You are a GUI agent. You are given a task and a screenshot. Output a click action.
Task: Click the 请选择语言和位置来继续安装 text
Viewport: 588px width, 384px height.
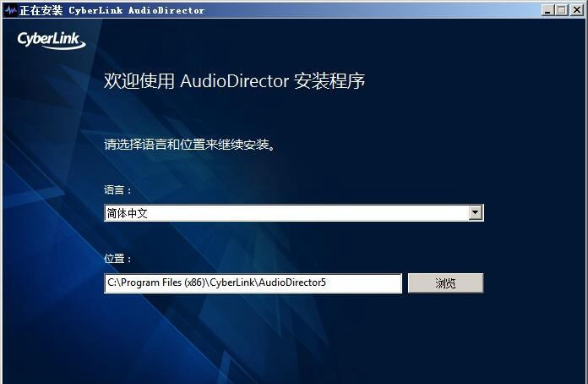190,145
